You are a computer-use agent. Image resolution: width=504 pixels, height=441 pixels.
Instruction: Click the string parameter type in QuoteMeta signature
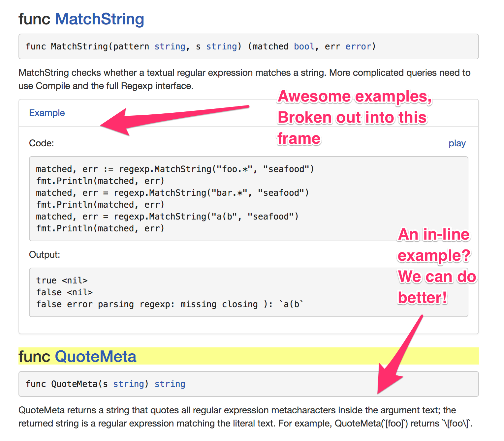tap(129, 384)
